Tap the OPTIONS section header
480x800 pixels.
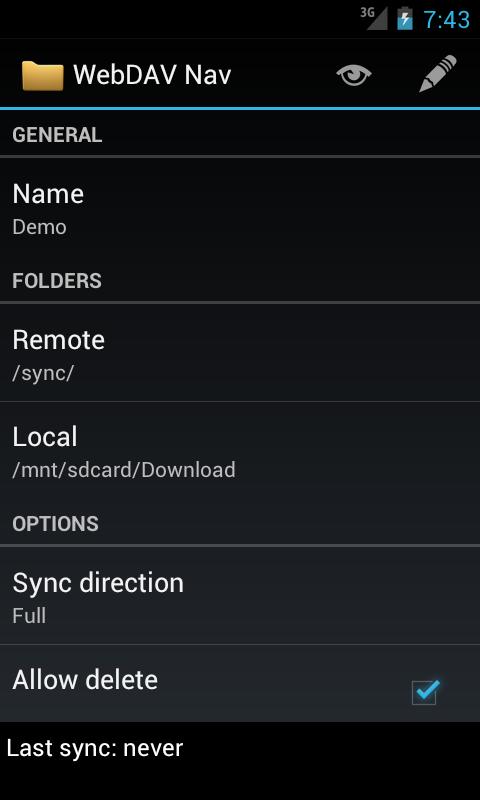tap(56, 524)
